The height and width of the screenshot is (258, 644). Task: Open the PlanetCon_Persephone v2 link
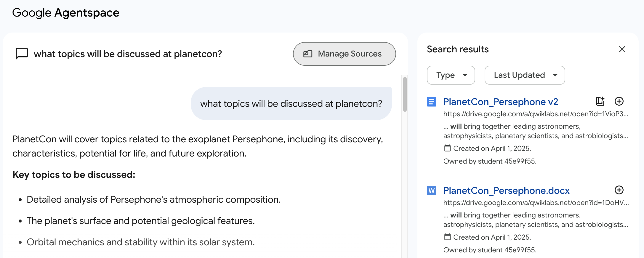click(501, 102)
